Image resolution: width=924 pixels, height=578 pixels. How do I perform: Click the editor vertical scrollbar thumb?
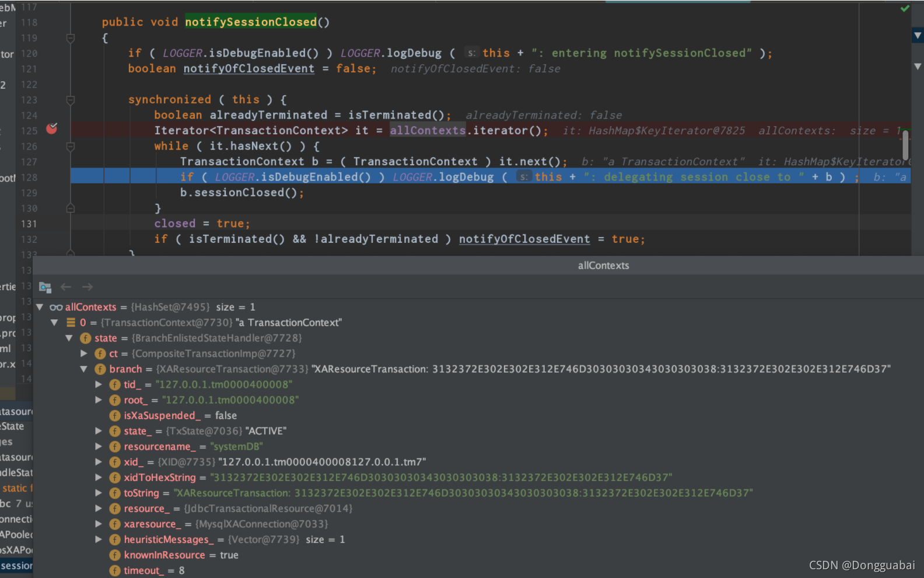pyautogui.click(x=905, y=145)
